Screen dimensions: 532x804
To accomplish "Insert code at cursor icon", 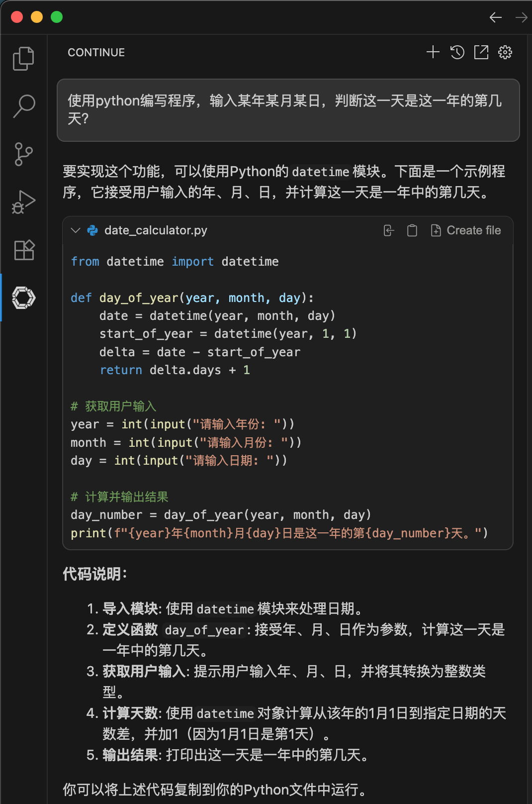I will click(x=389, y=230).
